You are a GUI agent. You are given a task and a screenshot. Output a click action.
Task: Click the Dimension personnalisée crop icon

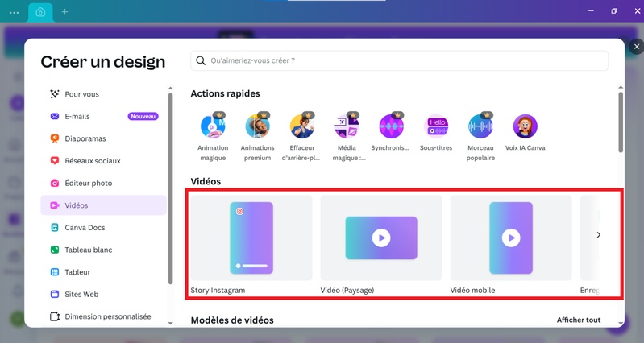tap(55, 316)
